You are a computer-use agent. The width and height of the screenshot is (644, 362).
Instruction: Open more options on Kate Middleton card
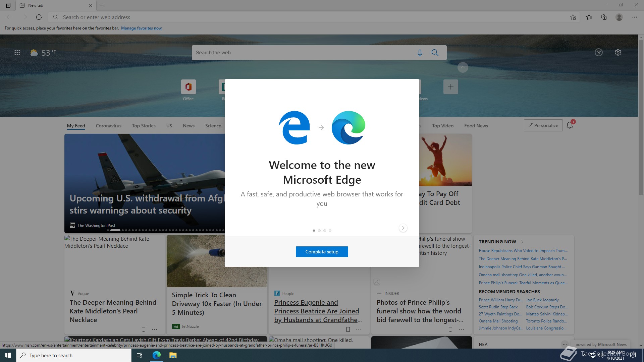pyautogui.click(x=154, y=329)
